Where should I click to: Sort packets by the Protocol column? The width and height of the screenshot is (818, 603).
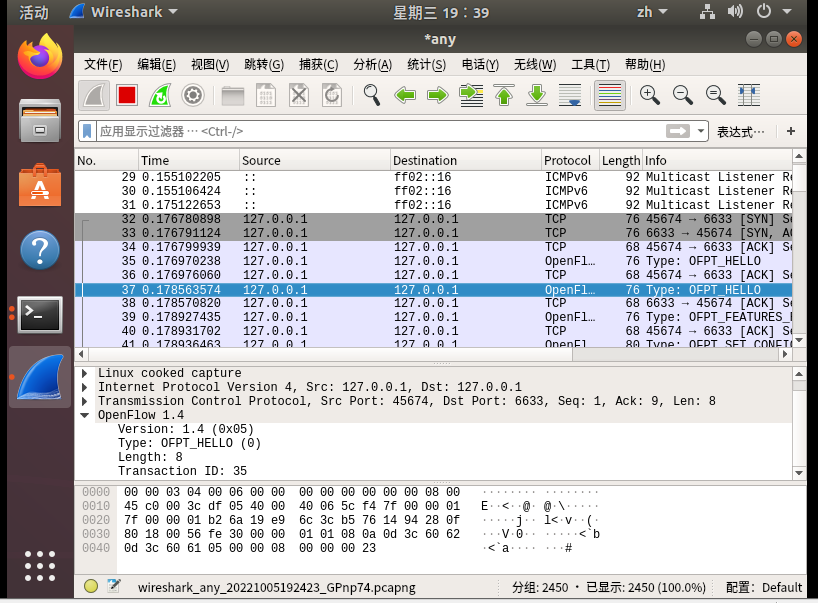570,160
